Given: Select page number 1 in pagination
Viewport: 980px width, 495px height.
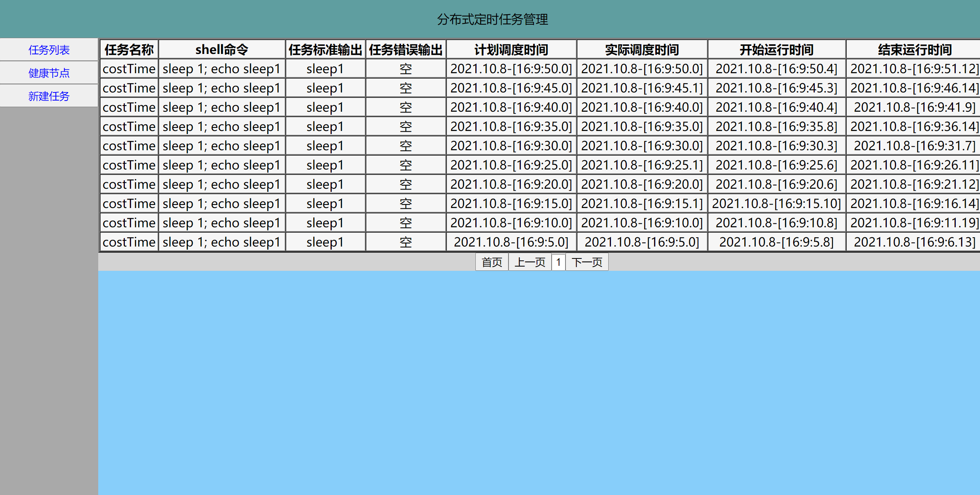Looking at the screenshot, I should [x=558, y=262].
